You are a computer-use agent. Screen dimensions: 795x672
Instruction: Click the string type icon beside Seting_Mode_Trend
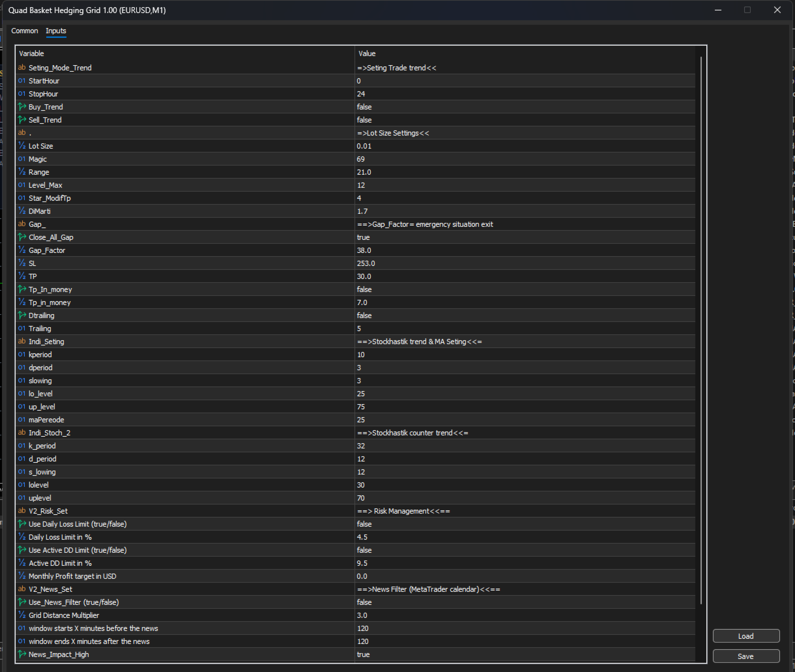coord(22,68)
